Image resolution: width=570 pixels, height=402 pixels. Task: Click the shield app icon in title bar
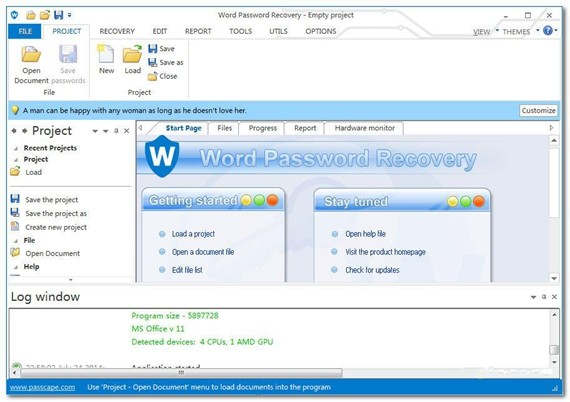[x=14, y=15]
